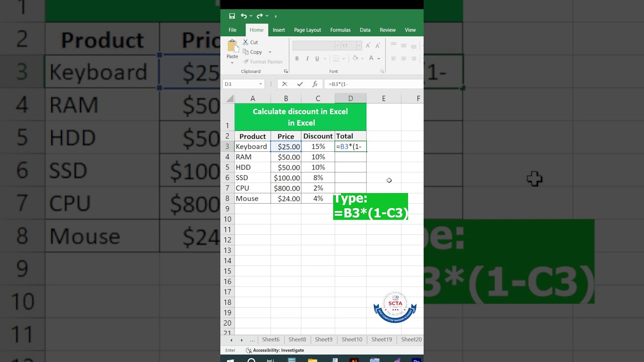
Task: Select the 15% discount cell
Action: tap(318, 146)
